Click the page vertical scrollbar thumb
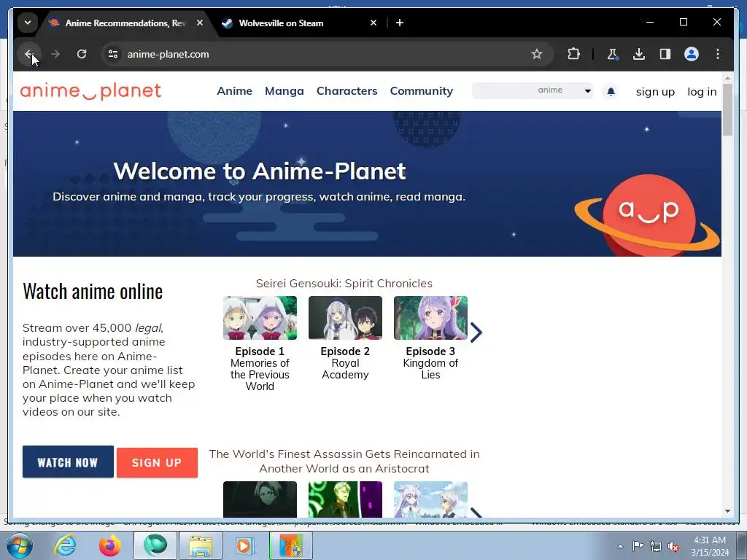The image size is (747, 560). tap(727, 109)
